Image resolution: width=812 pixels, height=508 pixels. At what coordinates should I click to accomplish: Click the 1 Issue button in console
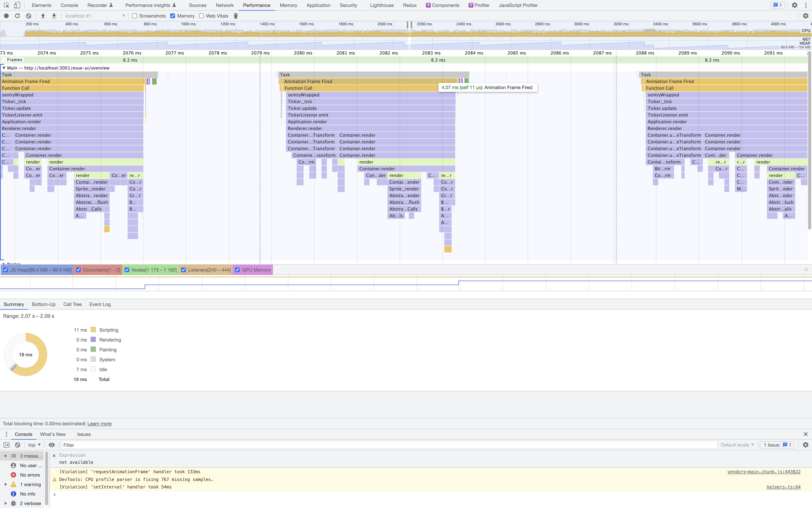(777, 445)
